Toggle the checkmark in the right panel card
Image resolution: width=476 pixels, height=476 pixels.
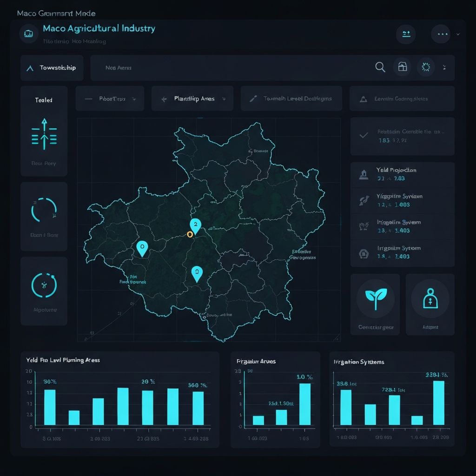click(x=364, y=135)
